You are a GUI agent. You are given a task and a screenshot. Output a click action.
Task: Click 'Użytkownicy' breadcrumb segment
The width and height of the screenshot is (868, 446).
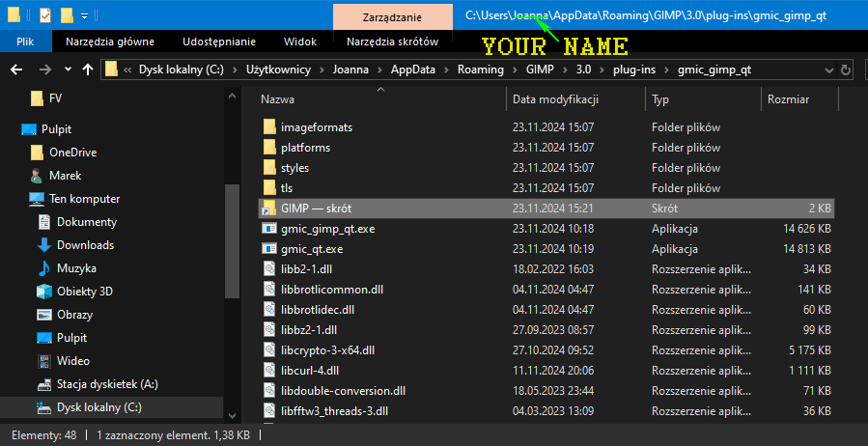(278, 70)
